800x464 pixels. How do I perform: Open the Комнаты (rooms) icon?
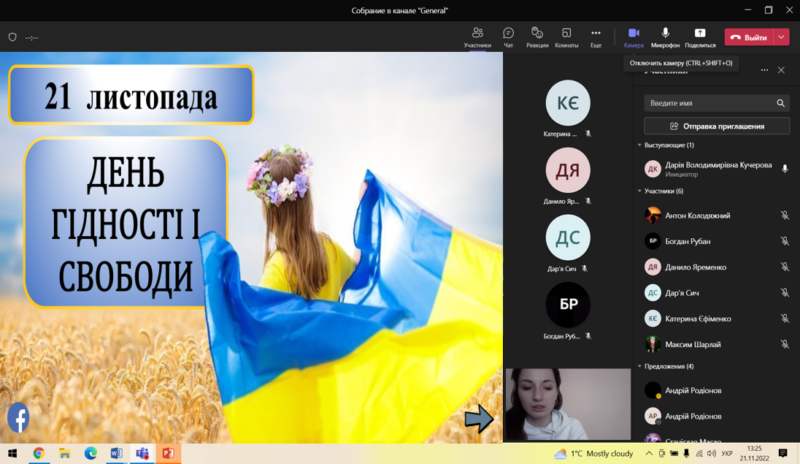tap(566, 33)
